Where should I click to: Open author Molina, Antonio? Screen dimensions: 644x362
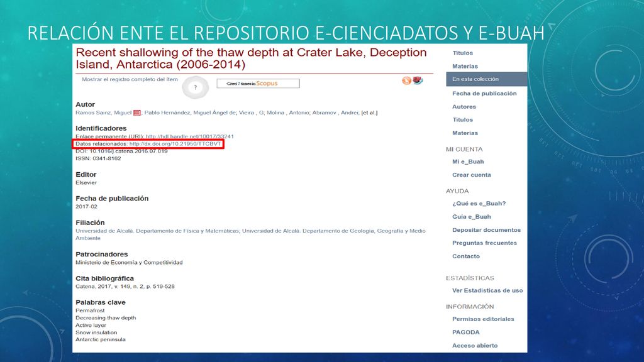tap(288, 112)
